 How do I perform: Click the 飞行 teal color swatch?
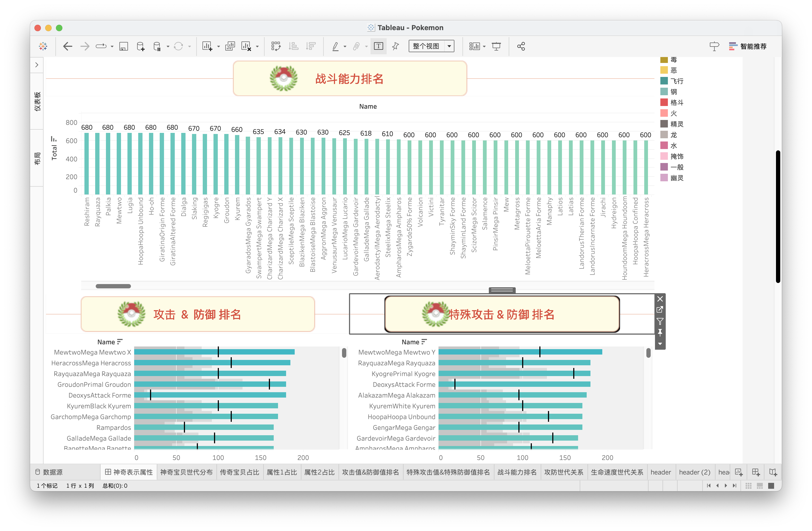coord(664,81)
